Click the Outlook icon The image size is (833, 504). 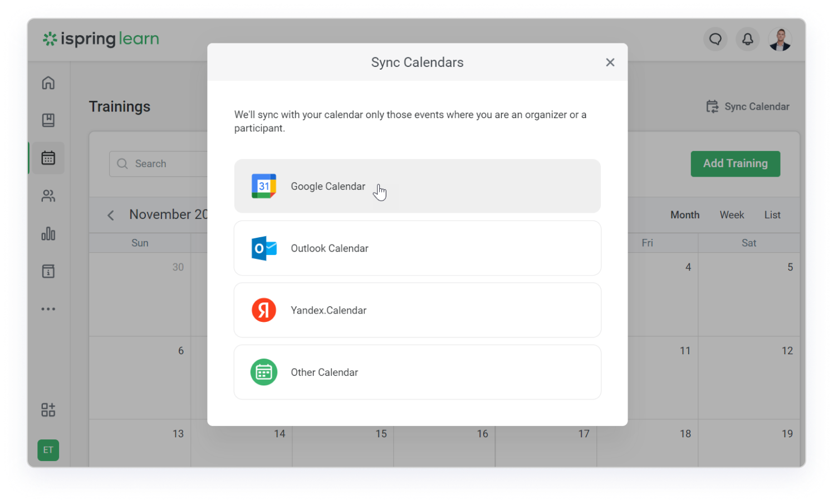pyautogui.click(x=264, y=248)
